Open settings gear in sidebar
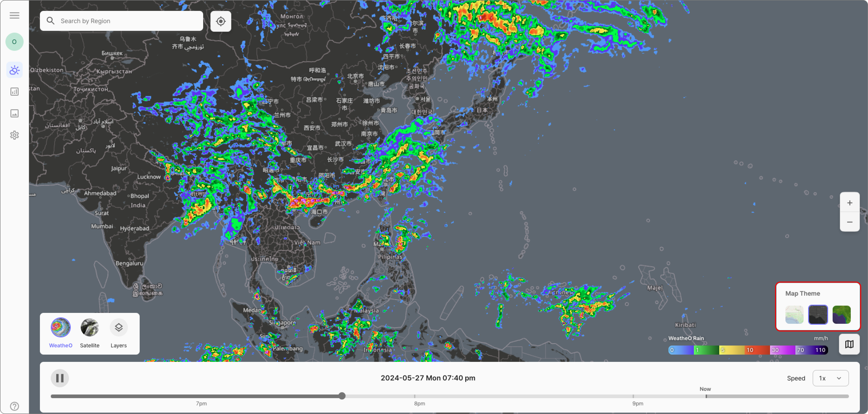 point(15,135)
